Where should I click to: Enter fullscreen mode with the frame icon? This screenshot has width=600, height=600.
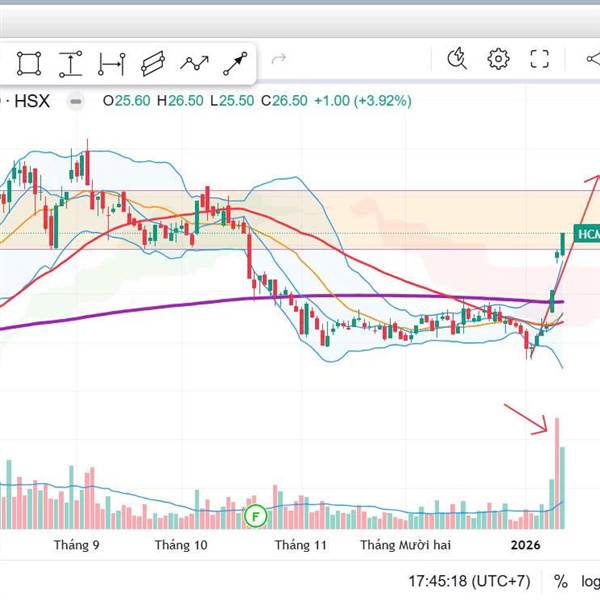coord(540,59)
